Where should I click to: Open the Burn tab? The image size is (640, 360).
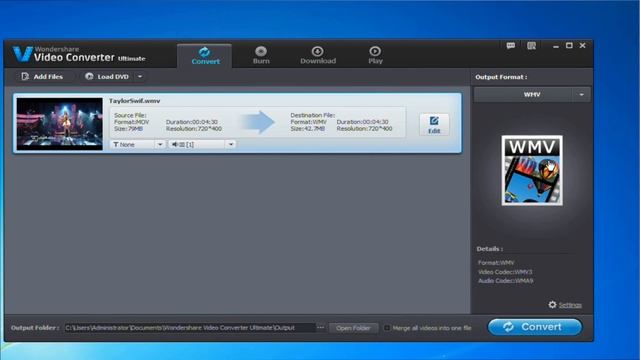coord(261,56)
